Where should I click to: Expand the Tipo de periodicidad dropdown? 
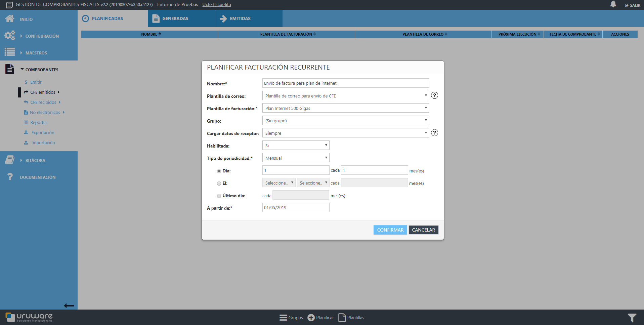coord(296,158)
